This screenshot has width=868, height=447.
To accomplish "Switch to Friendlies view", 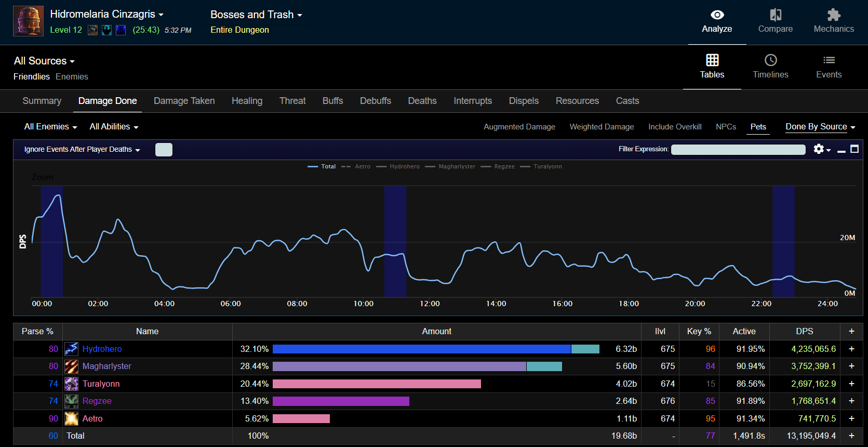I will point(32,76).
